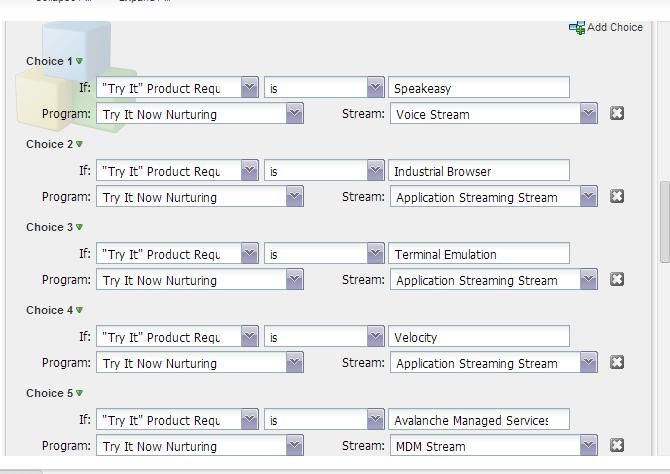Edit the Industrial Browser value field
Viewport: 670px width, 474px height.
(x=478, y=171)
